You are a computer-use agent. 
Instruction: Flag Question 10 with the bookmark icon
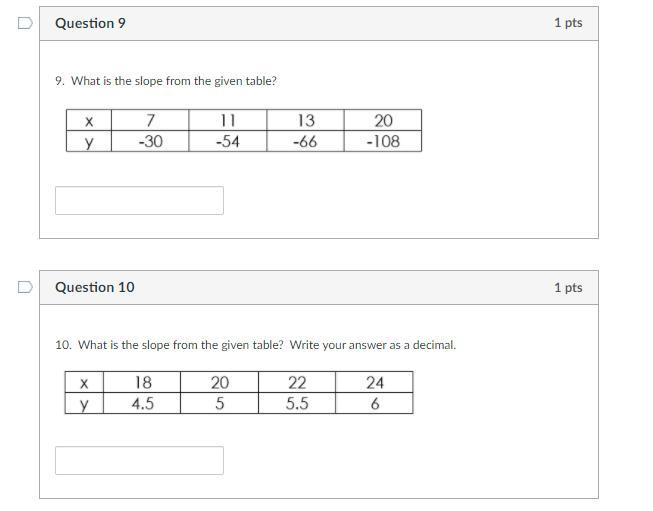pyautogui.click(x=25, y=287)
